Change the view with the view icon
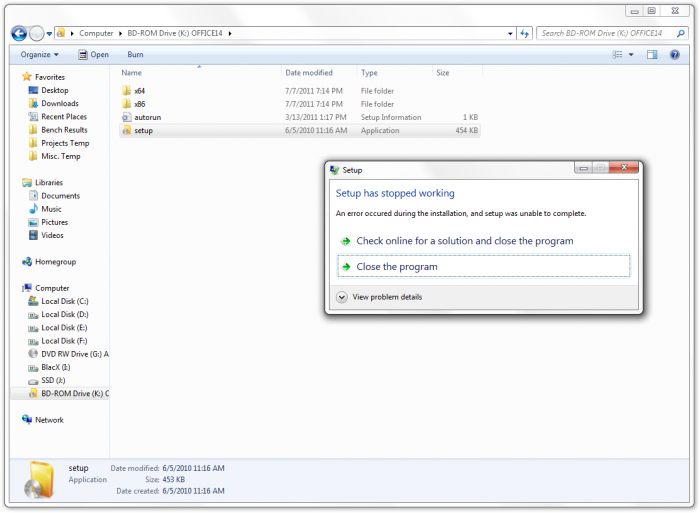The image size is (700, 513). [617, 54]
